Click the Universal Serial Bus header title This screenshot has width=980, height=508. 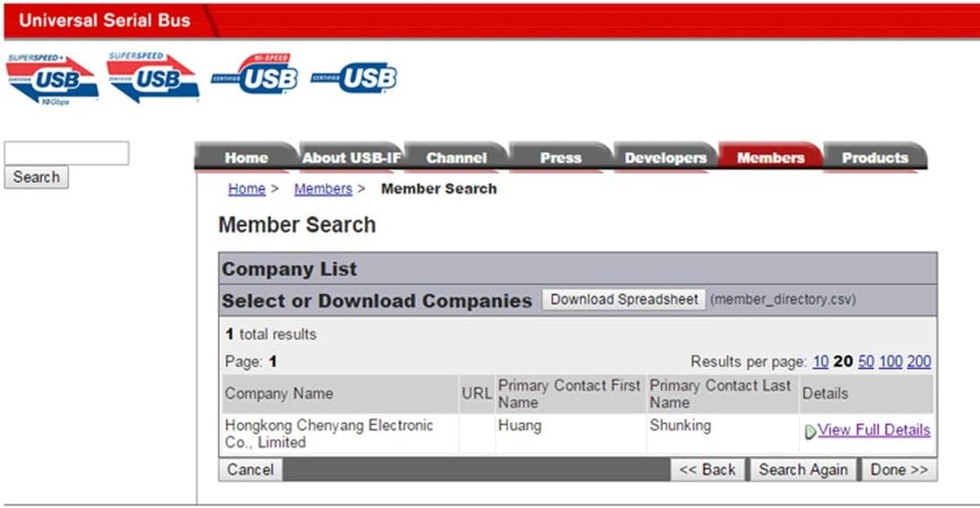tap(104, 21)
